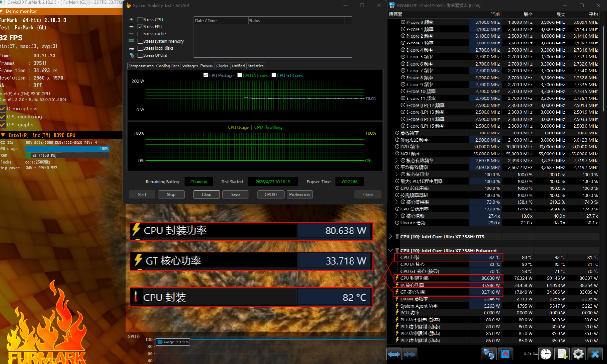This screenshot has width=607, height=364.
Task: Switch to the Voltages tab
Action: [x=190, y=66]
